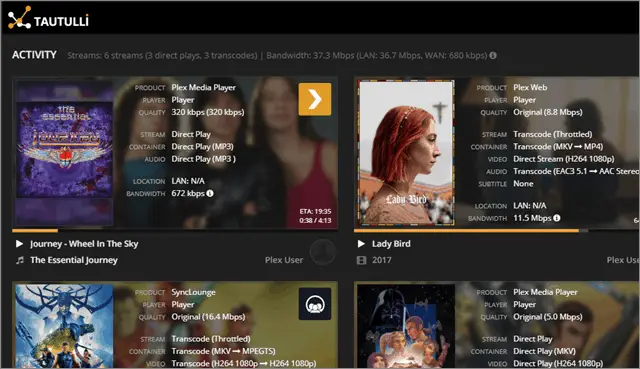
Task: Show info for 11.5 Mbps bandwidth
Action: (x=556, y=218)
